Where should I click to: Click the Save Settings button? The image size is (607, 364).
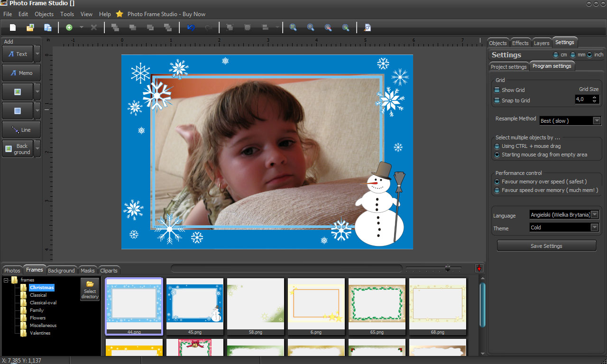pyautogui.click(x=546, y=246)
